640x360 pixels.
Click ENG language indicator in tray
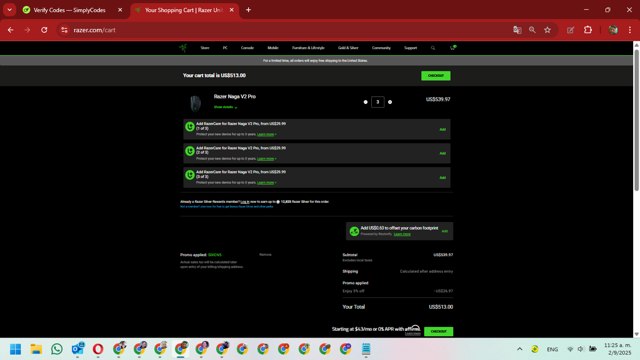[x=552, y=349]
